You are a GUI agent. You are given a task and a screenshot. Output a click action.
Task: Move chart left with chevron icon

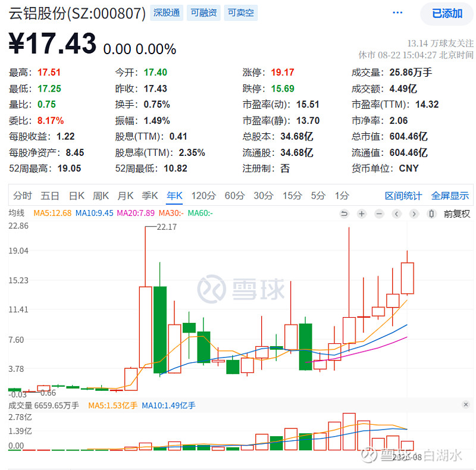coord(396,214)
